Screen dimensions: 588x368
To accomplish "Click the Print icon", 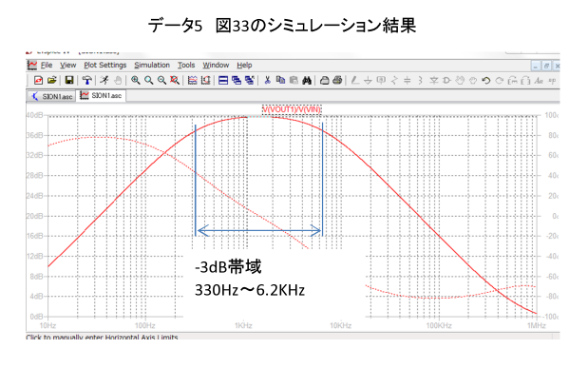I will tap(337, 81).
